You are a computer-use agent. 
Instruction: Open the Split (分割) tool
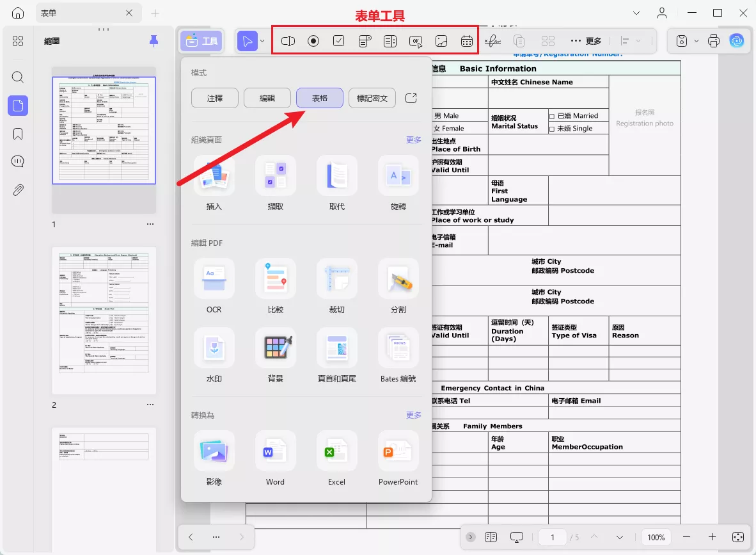pos(398,287)
